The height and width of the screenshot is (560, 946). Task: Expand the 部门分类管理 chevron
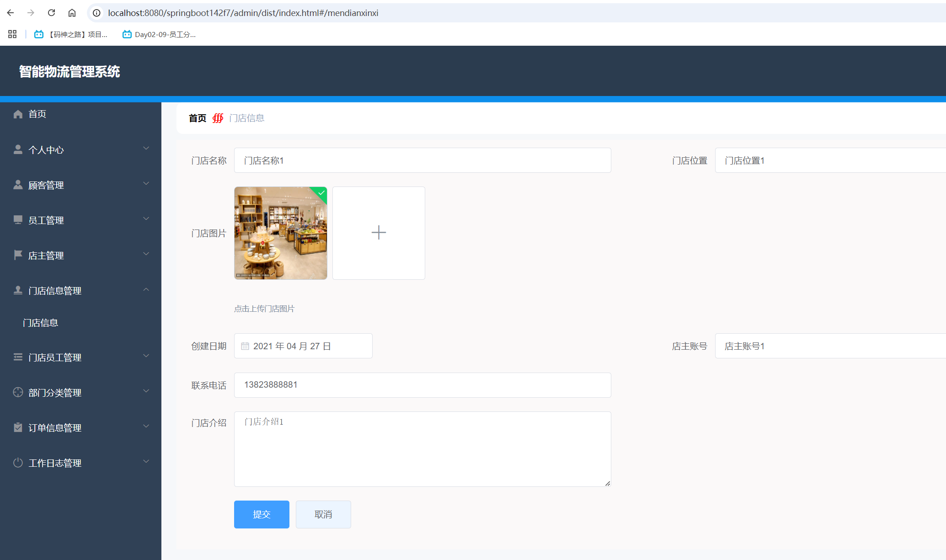coord(146,391)
